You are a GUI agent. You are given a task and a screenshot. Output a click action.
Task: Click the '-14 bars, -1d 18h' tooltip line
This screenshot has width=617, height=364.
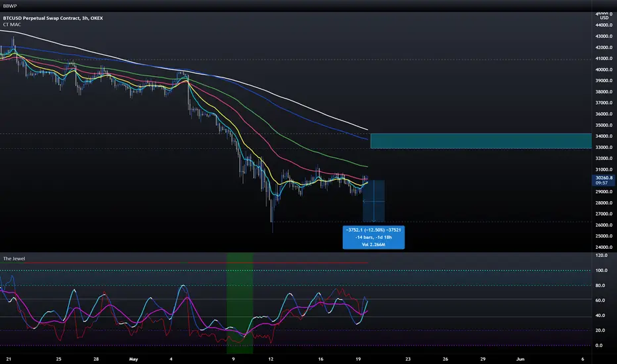pyautogui.click(x=373, y=238)
